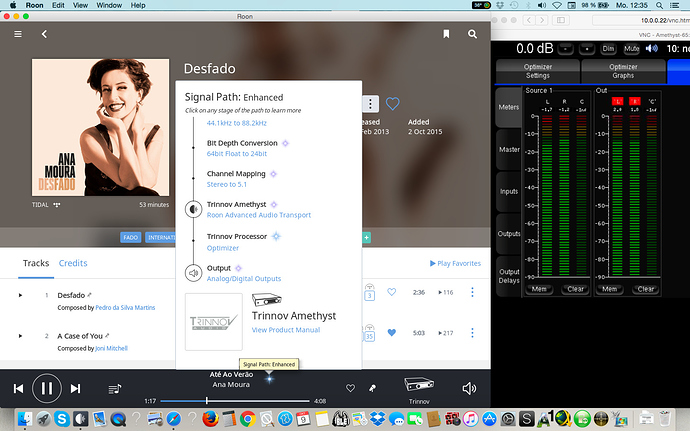Pause playback
690x431 pixels.
point(47,388)
